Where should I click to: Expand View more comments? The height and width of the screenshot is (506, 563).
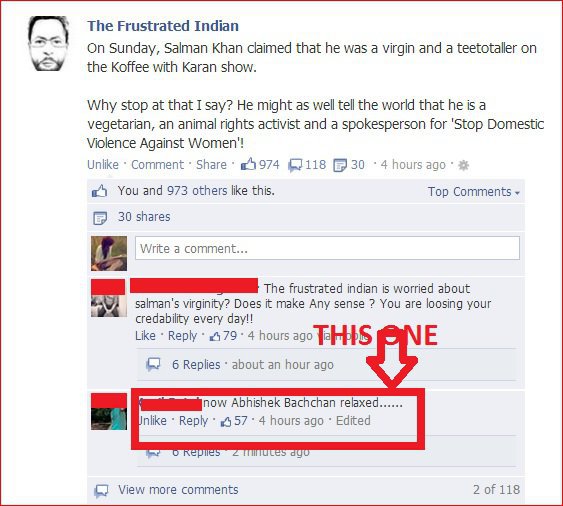(x=178, y=490)
